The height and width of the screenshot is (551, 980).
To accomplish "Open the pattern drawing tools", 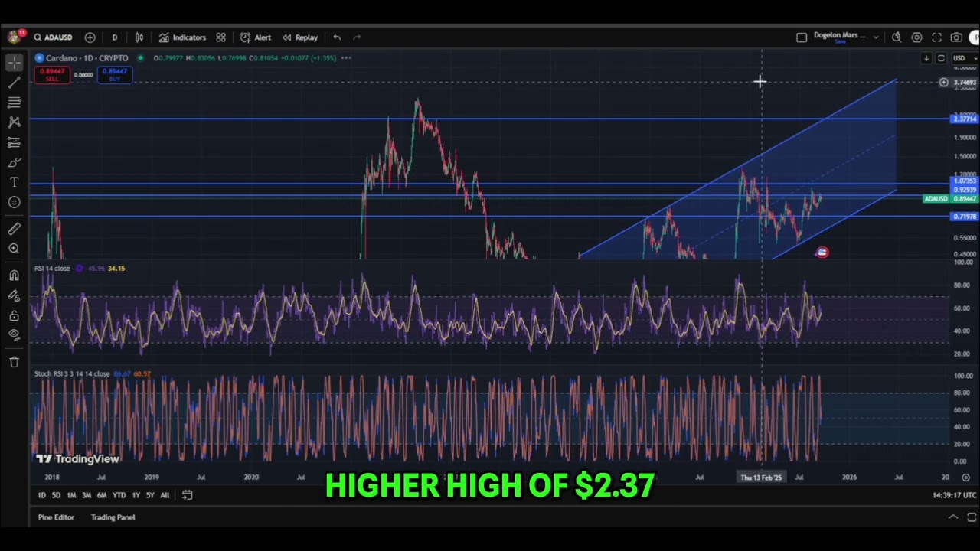I will coord(14,122).
